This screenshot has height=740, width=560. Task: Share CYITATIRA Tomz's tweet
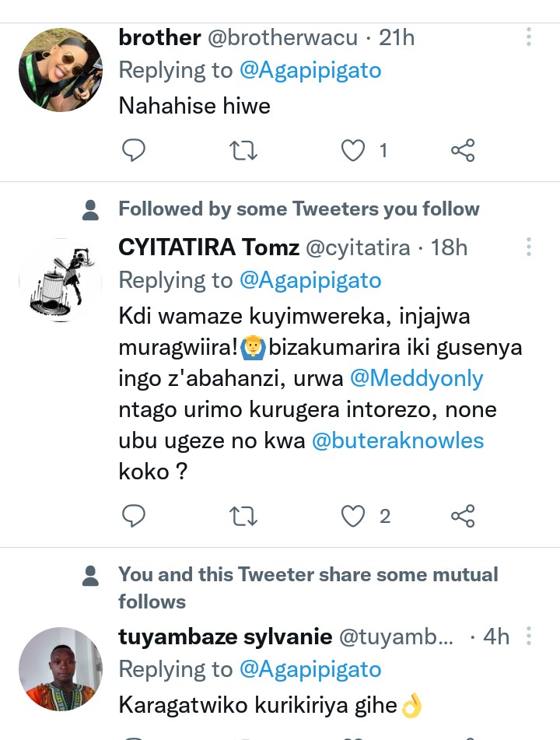pyautogui.click(x=463, y=516)
